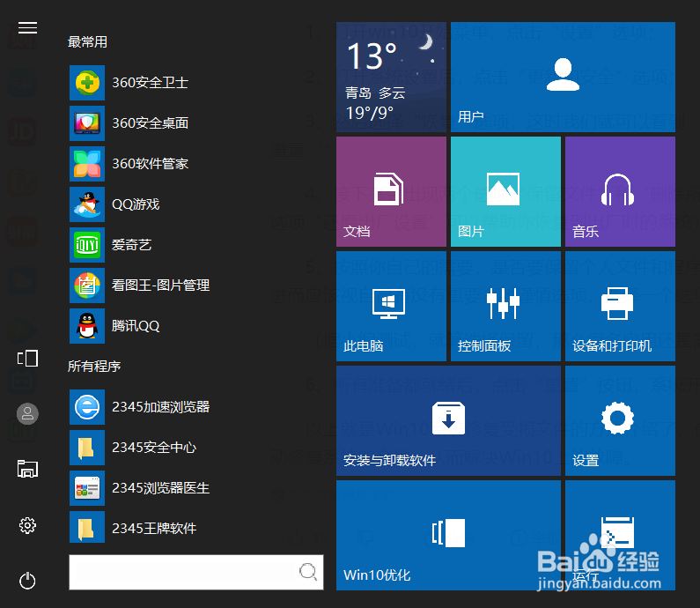Open the Win10优化 tile
Viewport: 700px width, 608px height.
(x=448, y=535)
